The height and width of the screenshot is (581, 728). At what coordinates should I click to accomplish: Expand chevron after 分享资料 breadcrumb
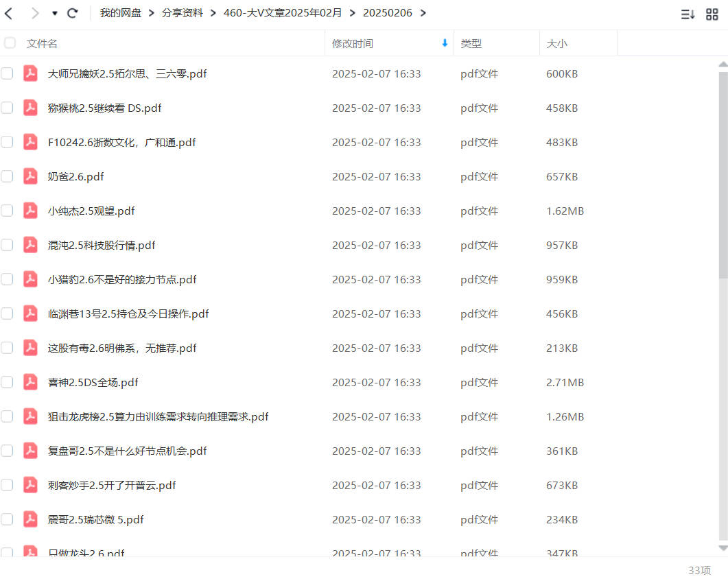coord(213,13)
